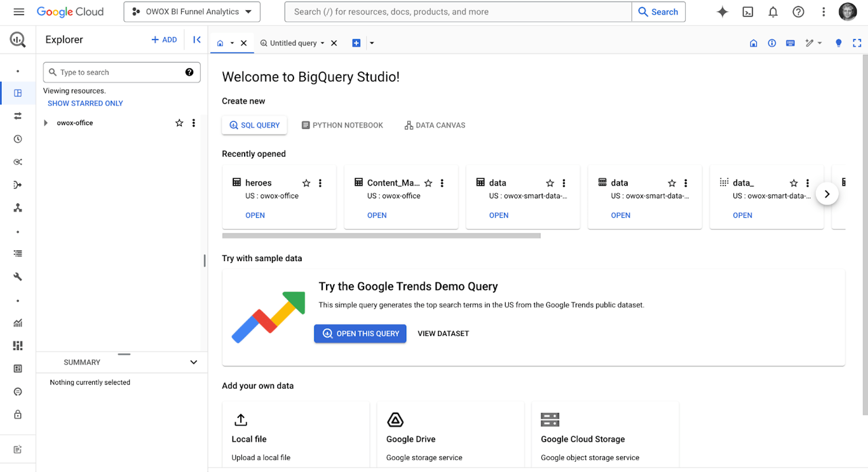Click the lightbulb icon in tab toolbar
Viewport: 868px width, 472px height.
click(839, 43)
